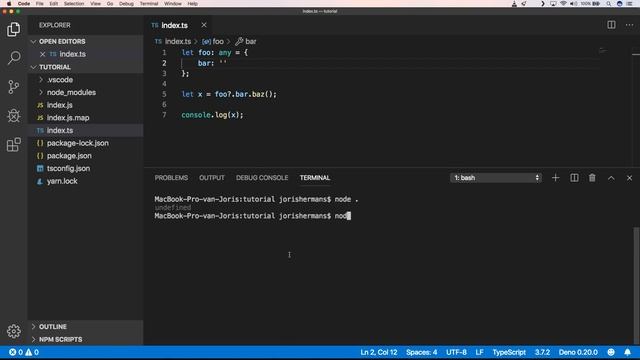Switch to the Debug Console tab
The width and height of the screenshot is (640, 360).
pyautogui.click(x=262, y=178)
